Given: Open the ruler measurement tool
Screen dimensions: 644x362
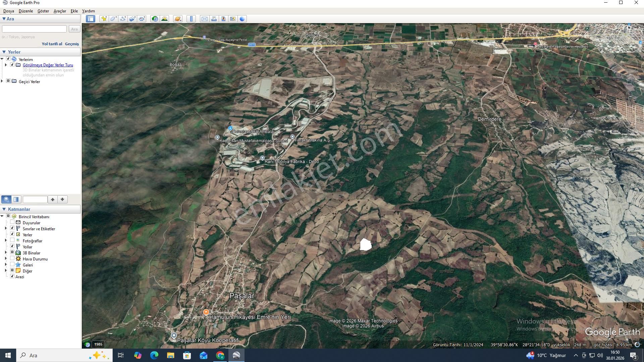Looking at the screenshot, I should pos(191,19).
